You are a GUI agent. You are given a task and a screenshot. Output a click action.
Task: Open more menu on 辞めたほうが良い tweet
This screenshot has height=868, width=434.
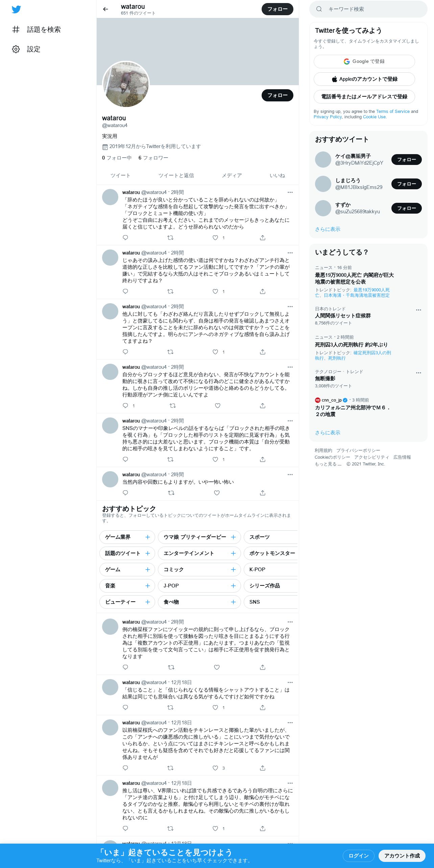pos(290,192)
